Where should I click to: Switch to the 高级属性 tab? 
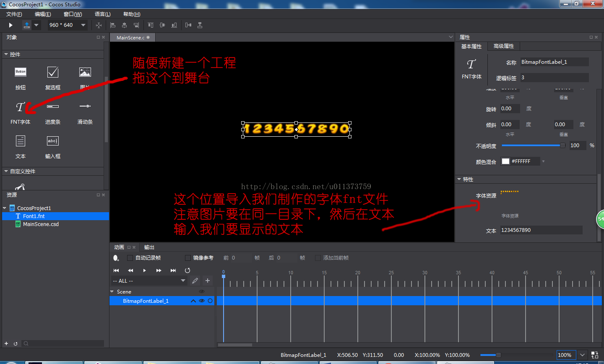point(504,46)
